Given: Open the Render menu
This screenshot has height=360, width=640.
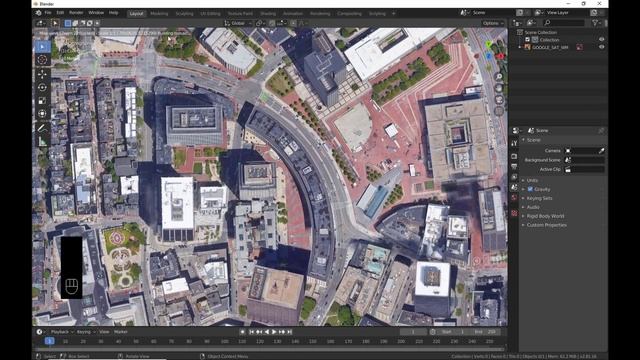Looking at the screenshot, I should [76, 13].
